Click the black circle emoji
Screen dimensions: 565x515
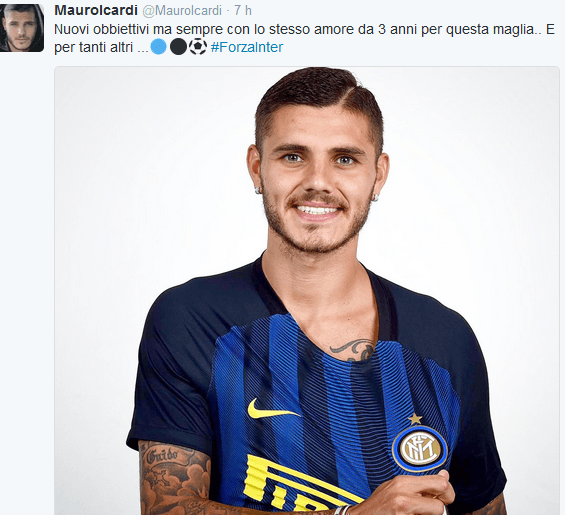click(x=178, y=47)
